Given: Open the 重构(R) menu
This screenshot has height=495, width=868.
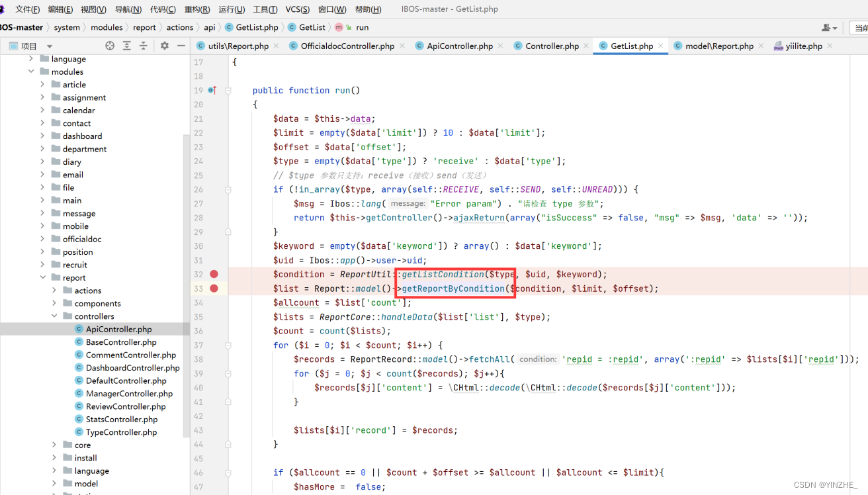Looking at the screenshot, I should pos(197,9).
